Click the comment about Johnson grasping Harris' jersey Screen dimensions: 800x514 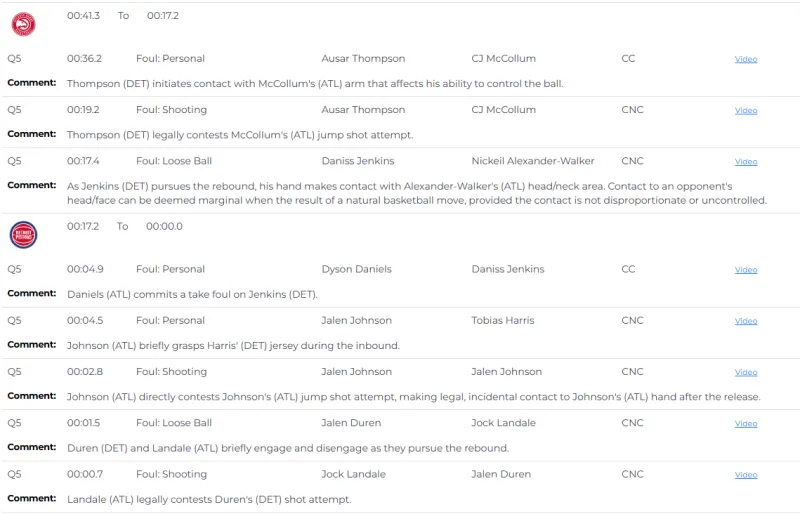tap(233, 345)
